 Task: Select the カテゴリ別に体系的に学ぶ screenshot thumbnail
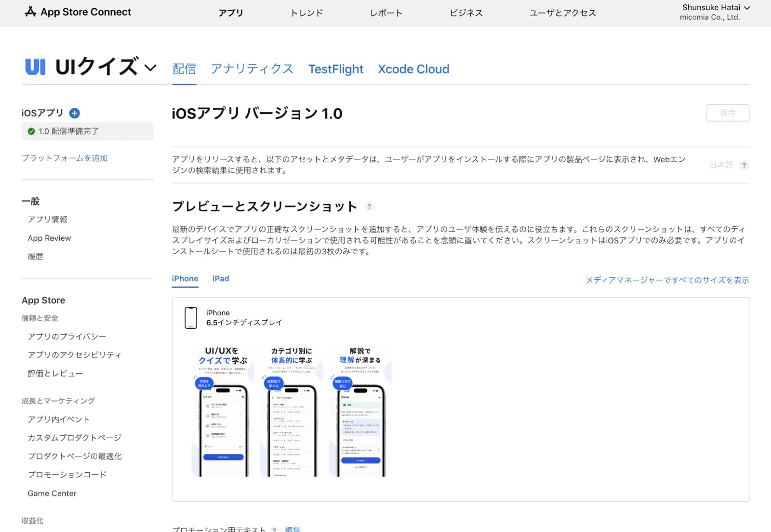tap(292, 411)
